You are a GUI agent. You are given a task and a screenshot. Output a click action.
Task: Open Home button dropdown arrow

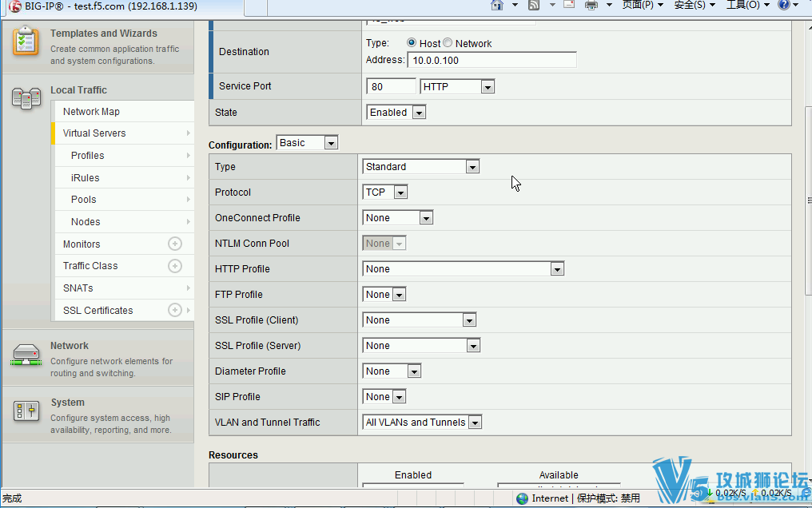point(515,5)
